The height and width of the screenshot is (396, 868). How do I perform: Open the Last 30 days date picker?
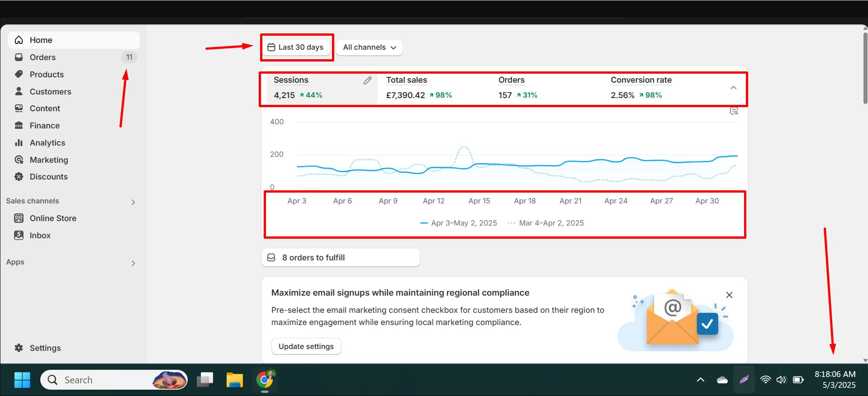point(296,47)
